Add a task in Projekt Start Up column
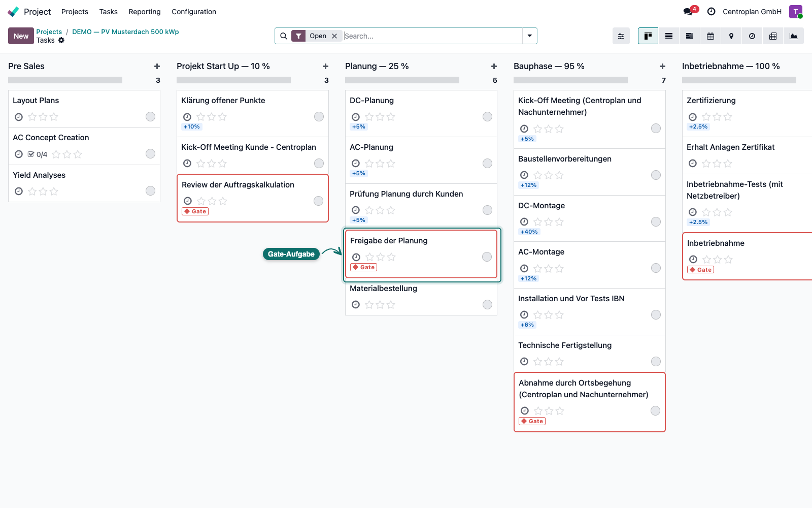Viewport: 812px width, 508px height. pyautogui.click(x=326, y=67)
